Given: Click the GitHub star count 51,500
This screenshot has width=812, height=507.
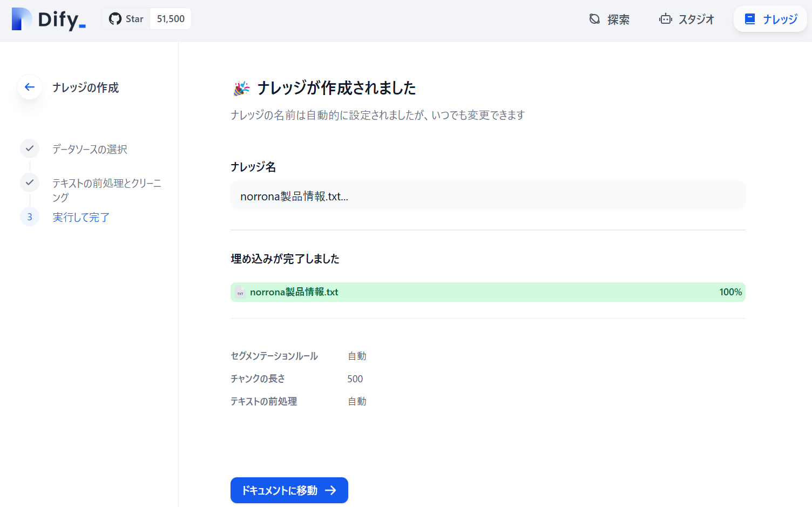Looking at the screenshot, I should tap(171, 19).
